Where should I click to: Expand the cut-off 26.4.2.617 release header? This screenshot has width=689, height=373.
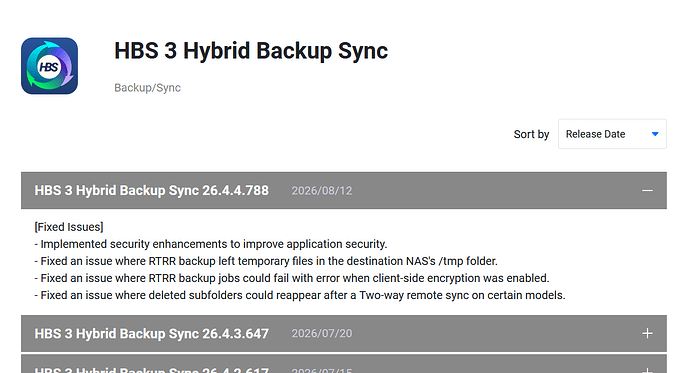coord(344,364)
